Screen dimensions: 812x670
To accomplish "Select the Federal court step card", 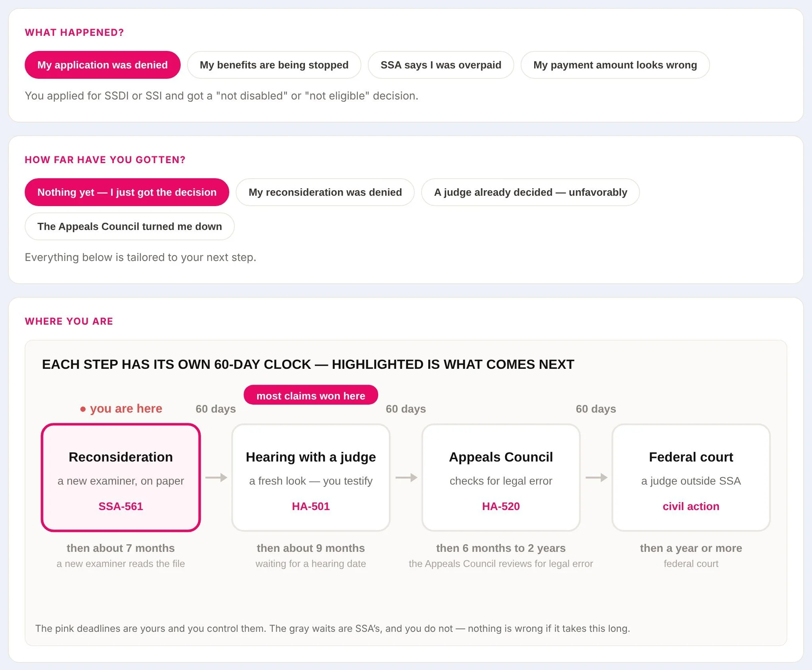I will [x=691, y=477].
